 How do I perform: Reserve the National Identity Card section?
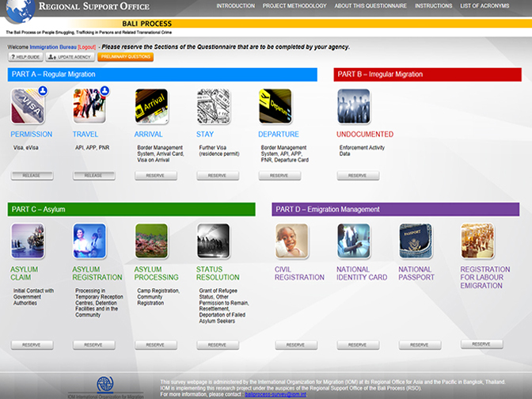pos(358,345)
